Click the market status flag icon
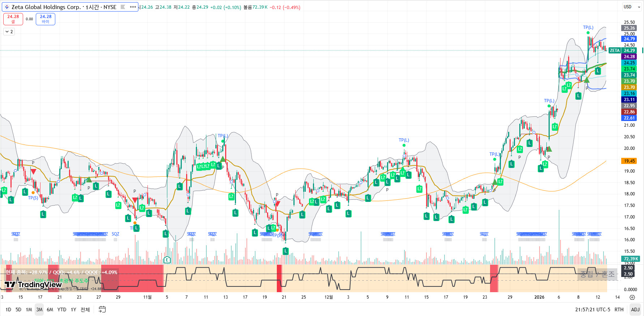This screenshot has height=316, width=644. point(123,7)
